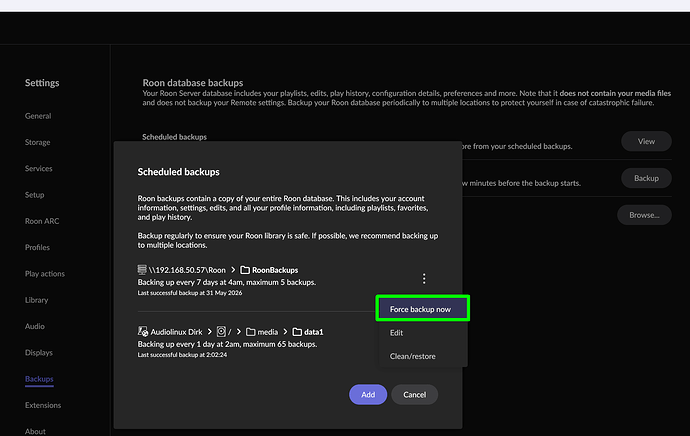The width and height of the screenshot is (690, 436).
Task: Click 'Last successful backup at 2:02:24'
Action: coord(182,355)
